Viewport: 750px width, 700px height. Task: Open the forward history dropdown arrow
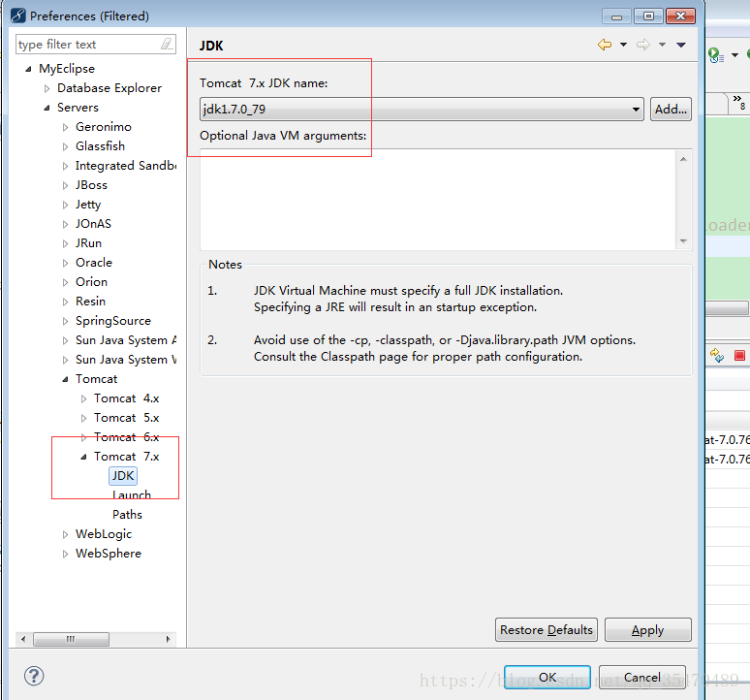point(662,45)
